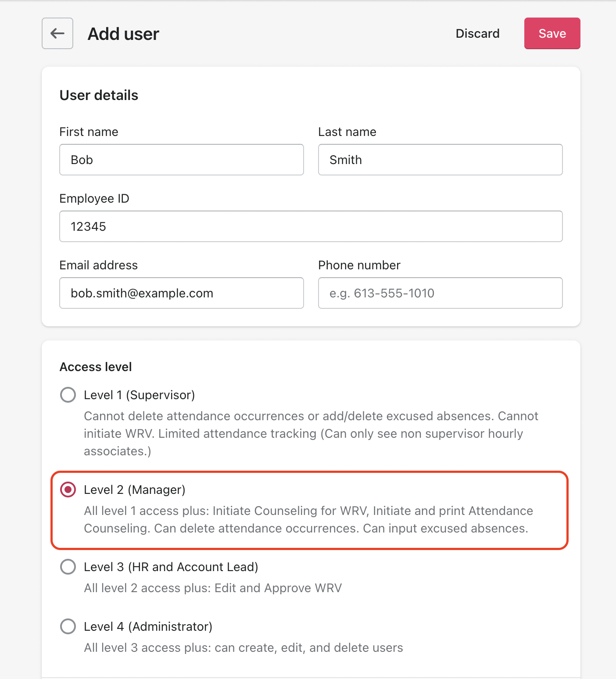Choose the Level 3 (HR and Account Lead) radio button
616x679 pixels.
[x=68, y=567]
